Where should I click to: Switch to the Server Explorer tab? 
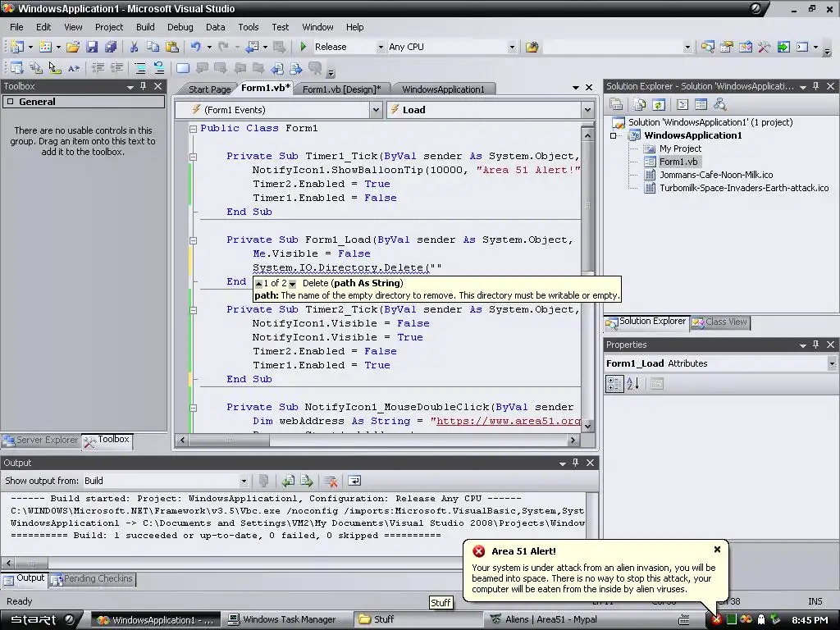[41, 440]
